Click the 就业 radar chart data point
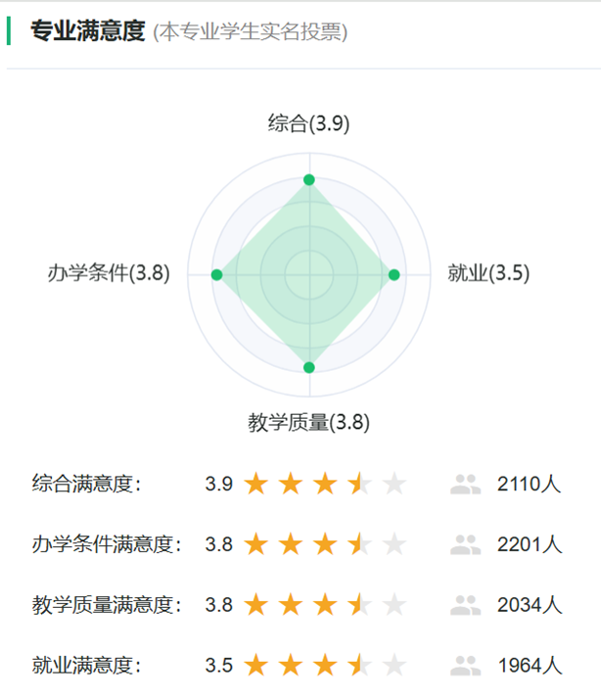The image size is (601, 700). 394,275
